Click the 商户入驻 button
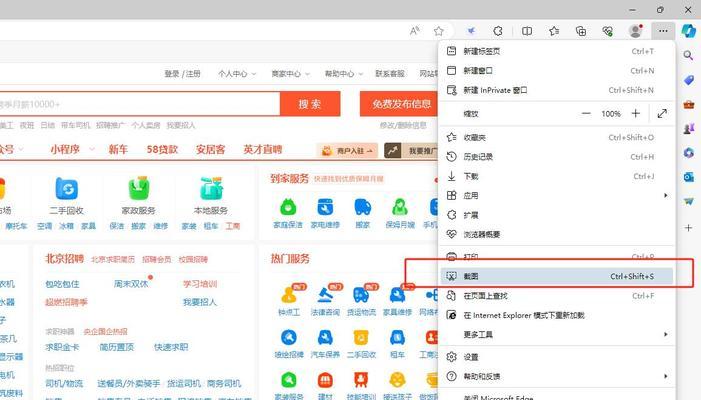The width and height of the screenshot is (701, 400). click(x=347, y=151)
